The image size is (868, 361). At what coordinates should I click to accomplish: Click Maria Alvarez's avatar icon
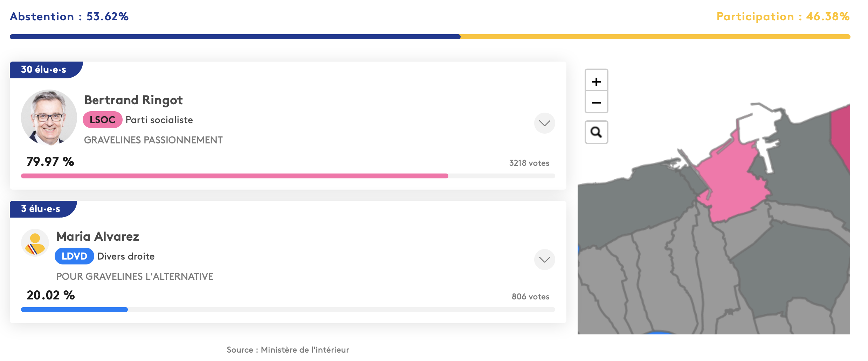pos(35,243)
